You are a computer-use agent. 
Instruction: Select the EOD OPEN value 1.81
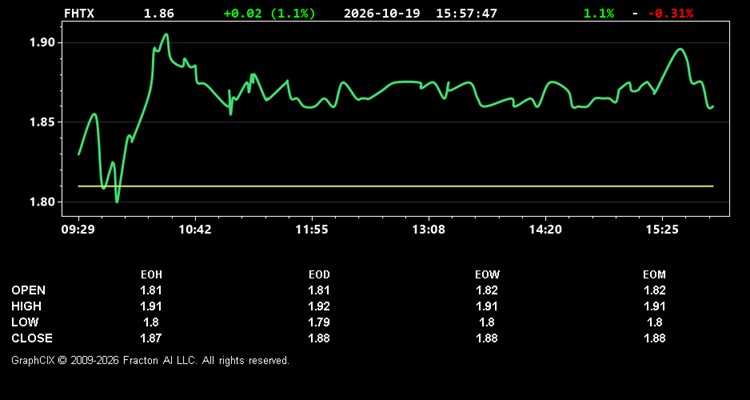tap(319, 290)
